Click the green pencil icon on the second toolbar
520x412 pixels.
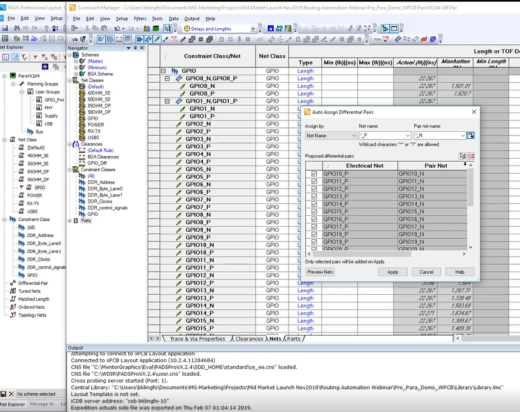pos(157,39)
